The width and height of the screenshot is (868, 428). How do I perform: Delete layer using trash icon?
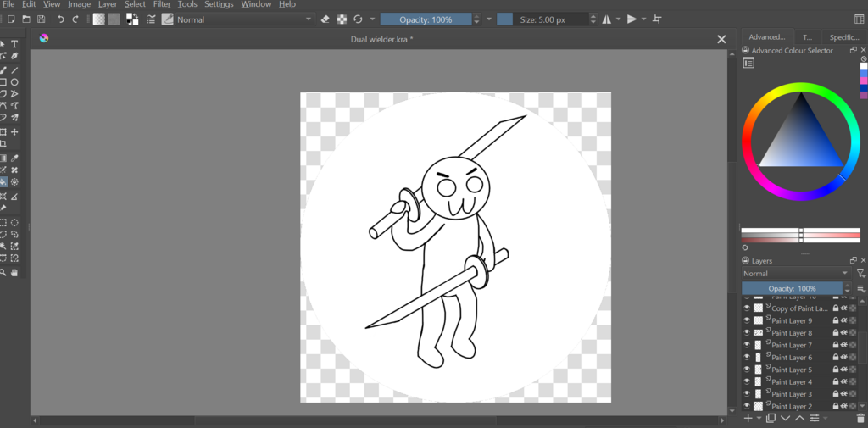[860, 418]
